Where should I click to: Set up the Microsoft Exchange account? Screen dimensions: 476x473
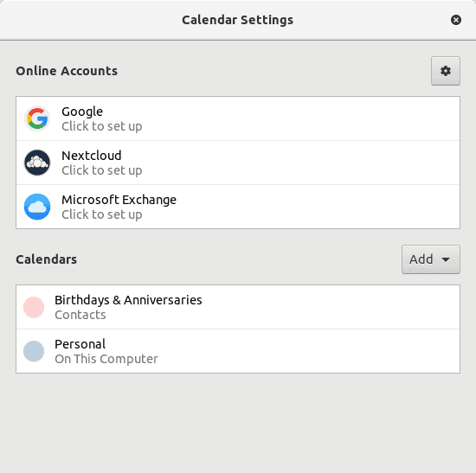click(x=238, y=207)
